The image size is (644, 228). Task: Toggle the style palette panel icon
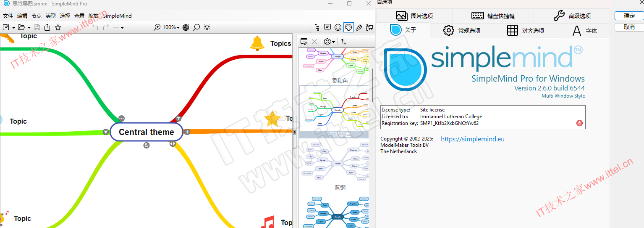pyautogui.click(x=348, y=27)
